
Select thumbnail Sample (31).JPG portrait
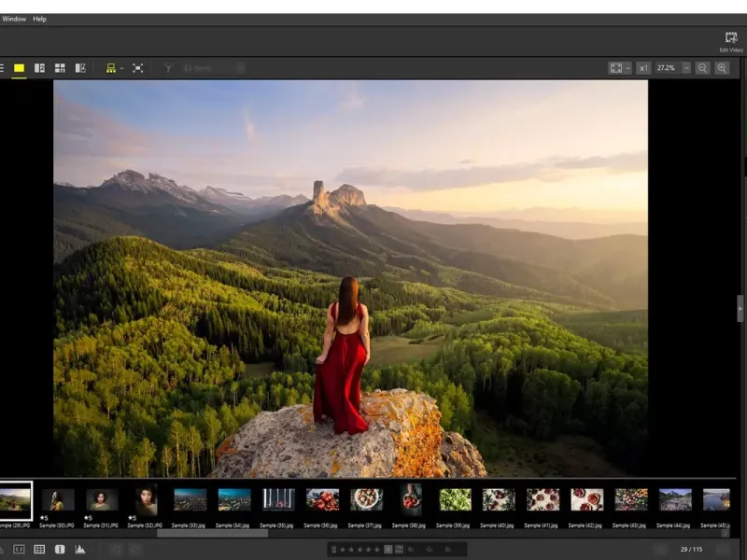(103, 500)
